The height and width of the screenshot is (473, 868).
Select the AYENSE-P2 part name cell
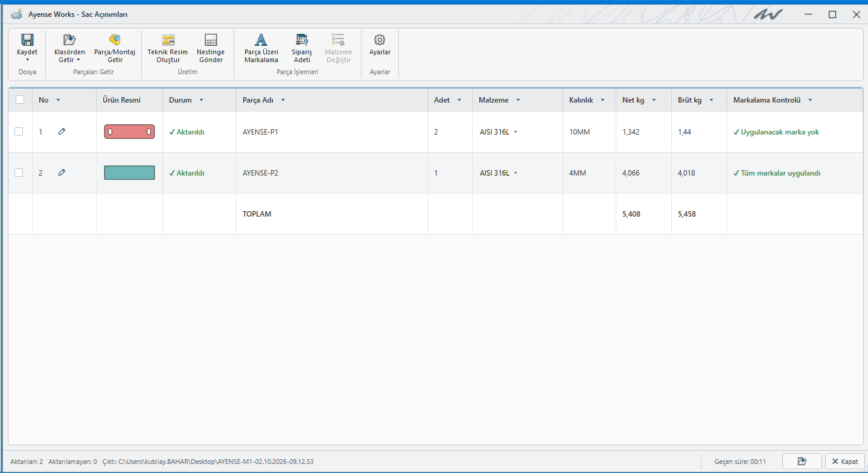[331, 173]
